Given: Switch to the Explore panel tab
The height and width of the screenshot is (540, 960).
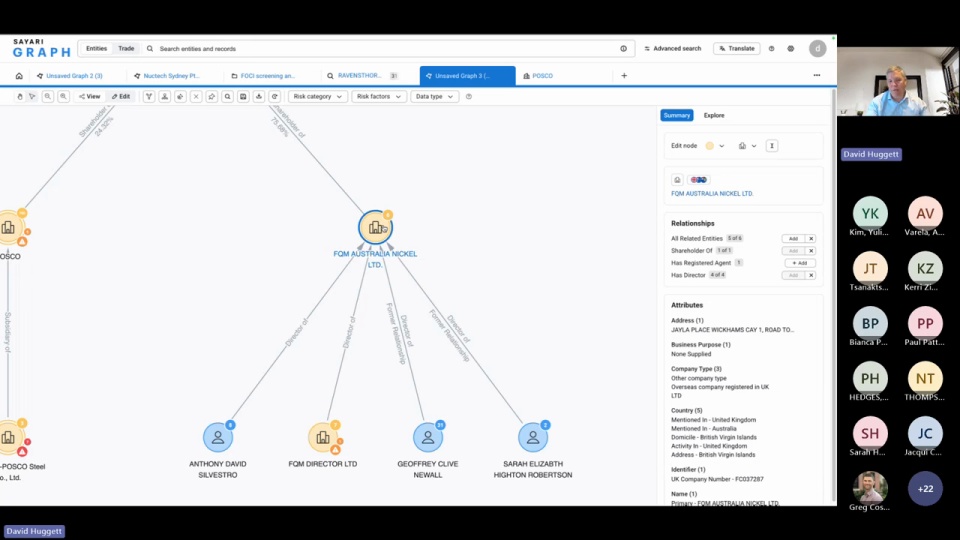Looking at the screenshot, I should pos(714,116).
